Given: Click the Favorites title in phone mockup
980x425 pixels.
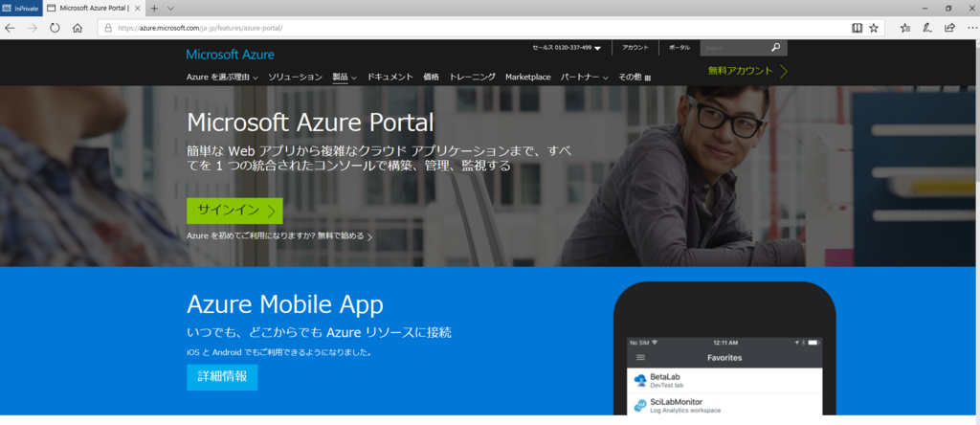Looking at the screenshot, I should pyautogui.click(x=724, y=357).
